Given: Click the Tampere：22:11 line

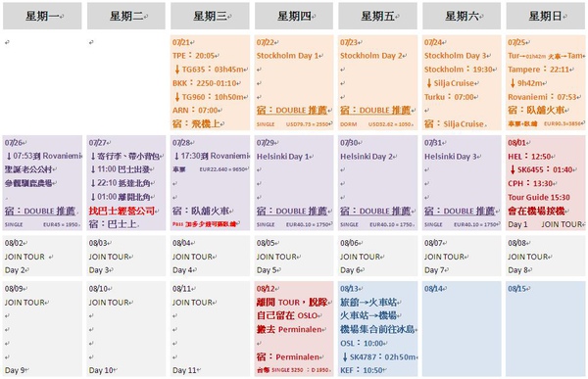Looking at the screenshot, I should [x=538, y=70].
